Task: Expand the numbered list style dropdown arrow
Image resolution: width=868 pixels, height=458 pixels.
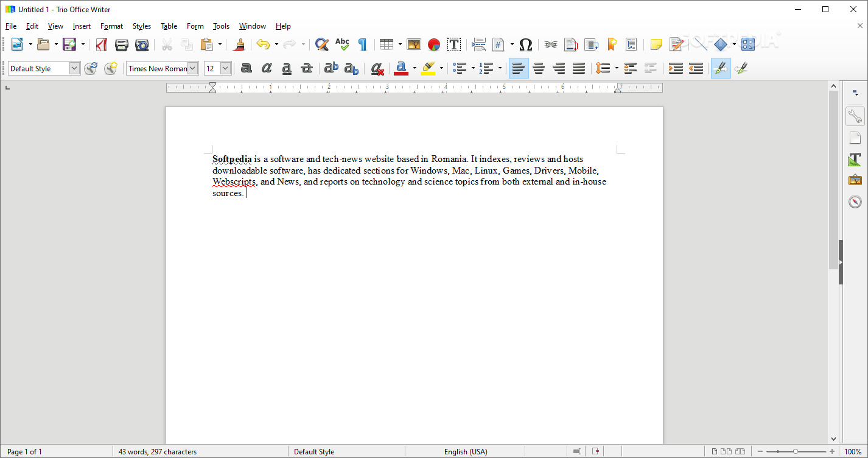Action: coord(500,68)
